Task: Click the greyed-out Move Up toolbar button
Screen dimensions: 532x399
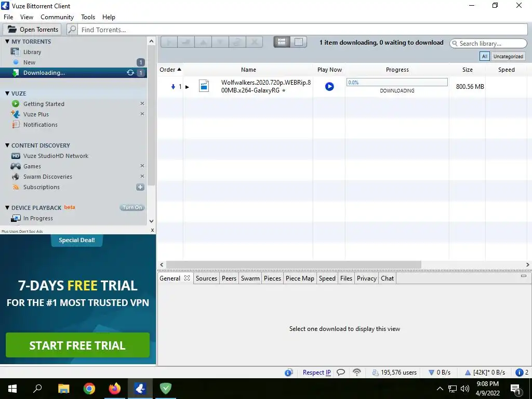Action: click(x=203, y=42)
